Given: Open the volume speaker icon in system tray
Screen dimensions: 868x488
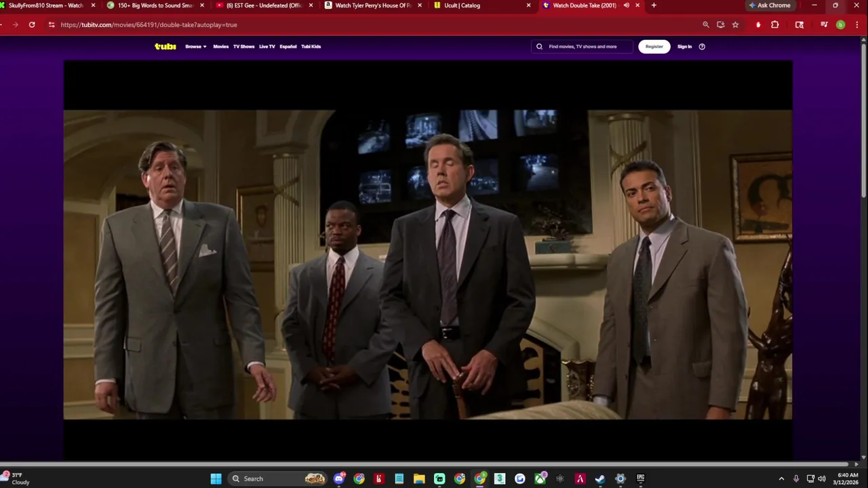Looking at the screenshot, I should pos(822,479).
